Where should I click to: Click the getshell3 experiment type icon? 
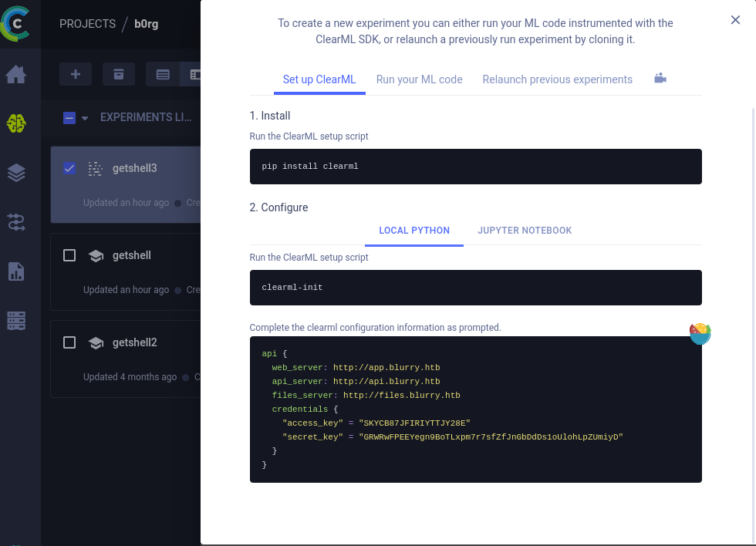click(x=96, y=169)
